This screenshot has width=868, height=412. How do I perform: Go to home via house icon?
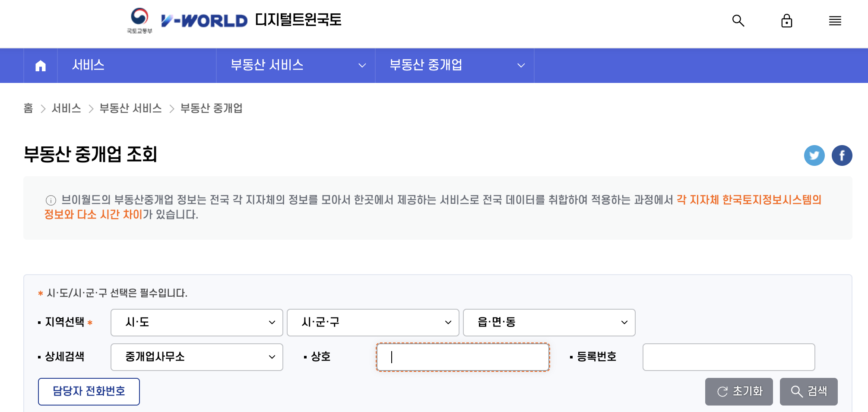pos(41,66)
